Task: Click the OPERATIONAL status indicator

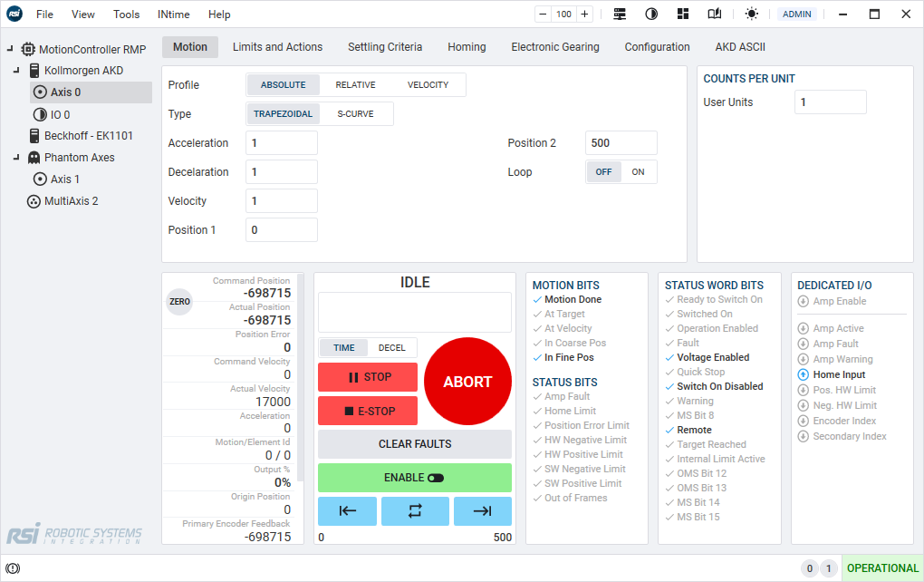Action: 882,567
